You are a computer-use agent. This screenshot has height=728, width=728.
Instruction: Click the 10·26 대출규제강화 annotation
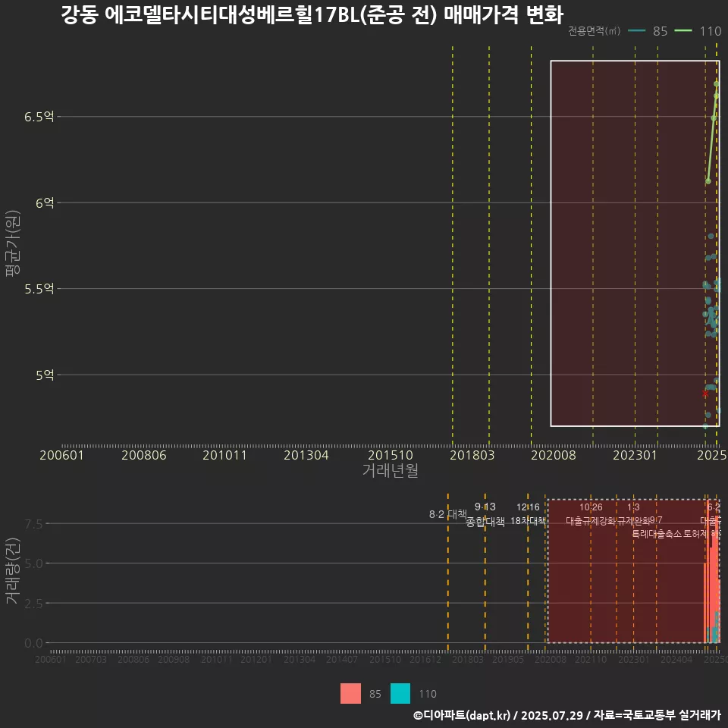591,514
